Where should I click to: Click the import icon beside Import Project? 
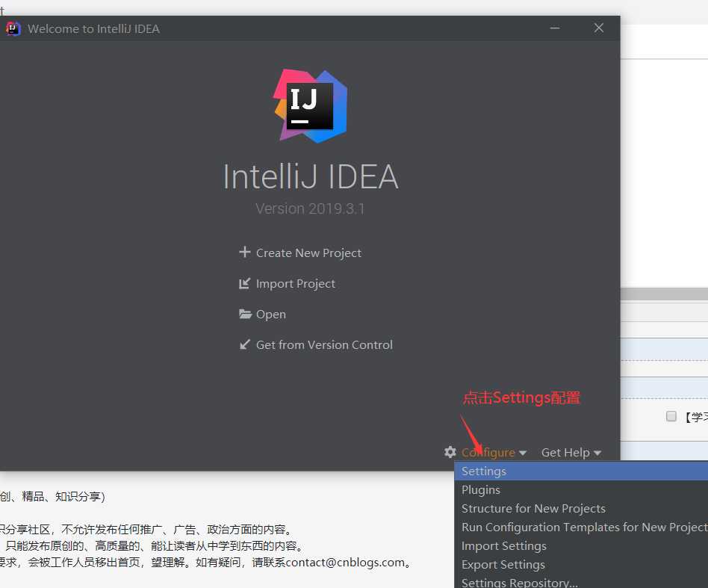pos(244,283)
